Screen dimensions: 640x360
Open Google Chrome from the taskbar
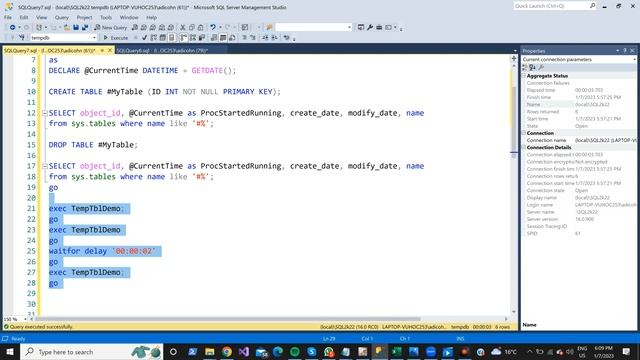pyautogui.click(x=227, y=352)
